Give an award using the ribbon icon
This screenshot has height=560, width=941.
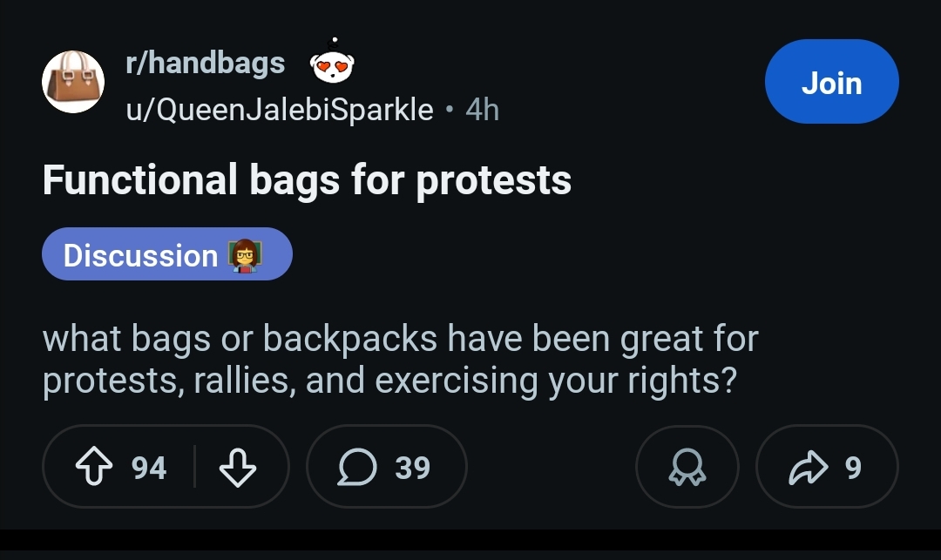[x=687, y=467]
